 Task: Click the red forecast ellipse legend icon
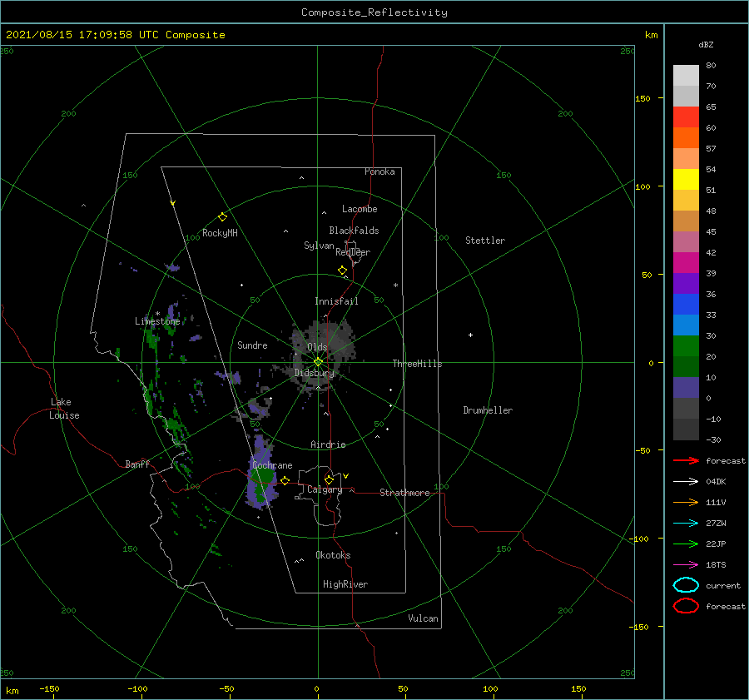tap(686, 606)
